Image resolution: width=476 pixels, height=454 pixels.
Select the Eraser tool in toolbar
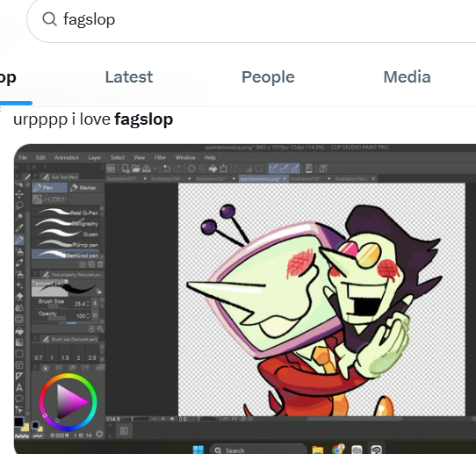tap(19, 297)
